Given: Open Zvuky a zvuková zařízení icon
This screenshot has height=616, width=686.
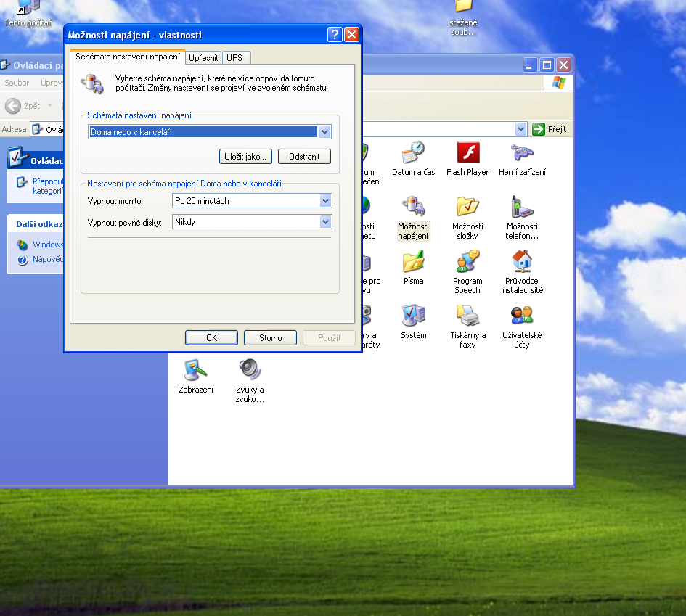Looking at the screenshot, I should [x=250, y=371].
